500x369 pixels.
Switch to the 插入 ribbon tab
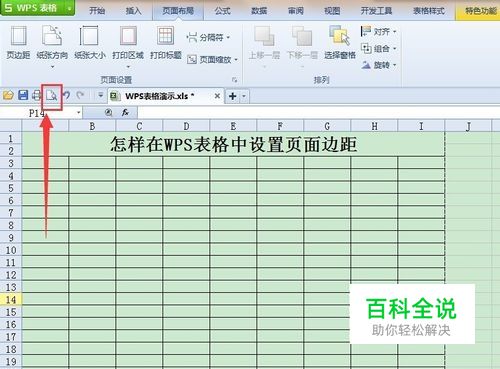(x=133, y=11)
